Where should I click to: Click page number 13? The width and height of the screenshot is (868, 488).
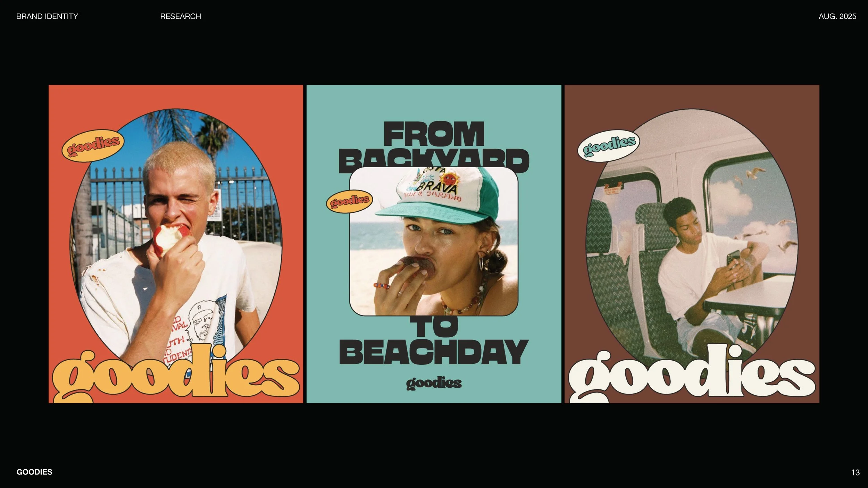(x=855, y=472)
